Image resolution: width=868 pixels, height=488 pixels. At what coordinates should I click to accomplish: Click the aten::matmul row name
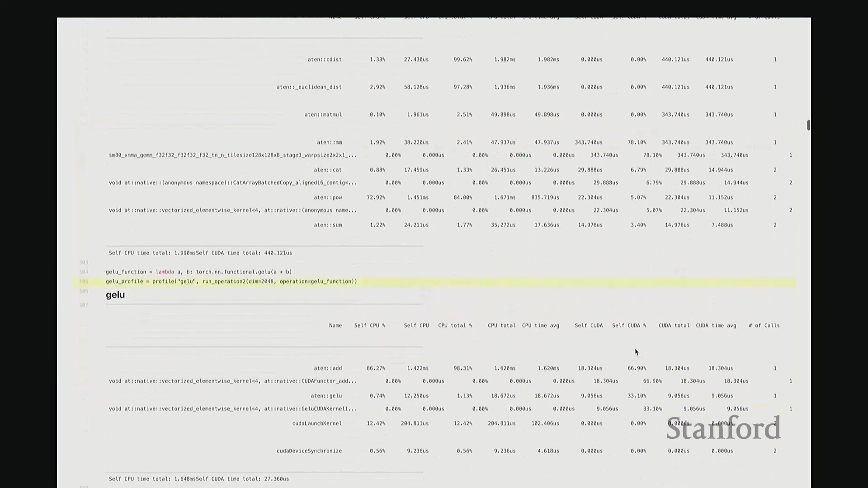pyautogui.click(x=323, y=115)
